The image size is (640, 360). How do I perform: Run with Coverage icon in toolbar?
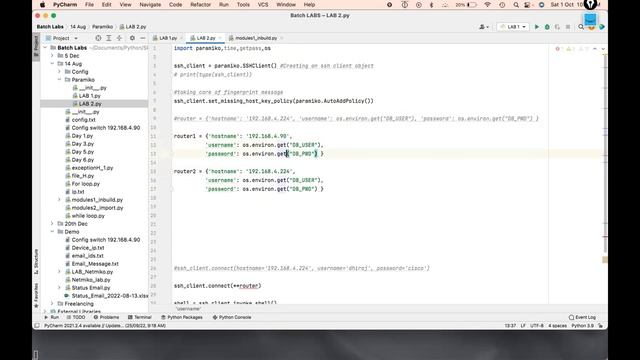557,27
